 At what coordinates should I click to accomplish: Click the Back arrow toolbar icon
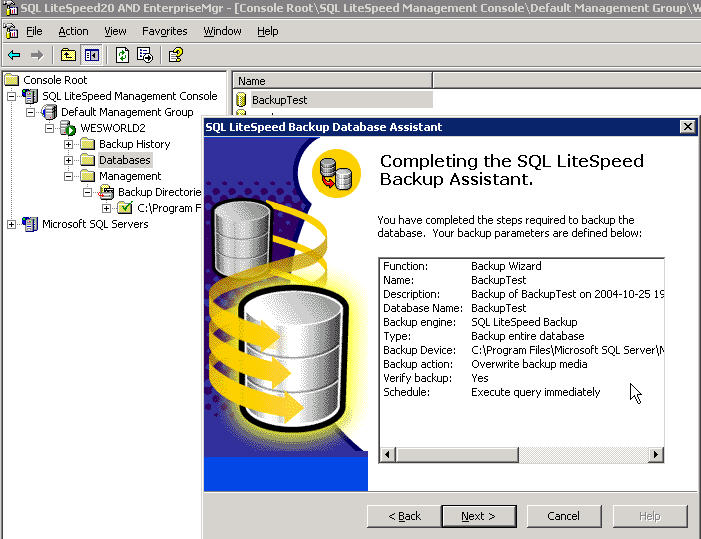tap(13, 55)
